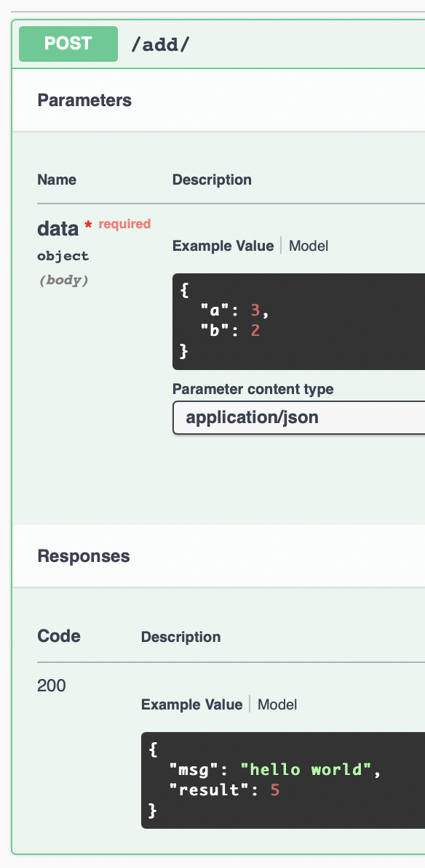This screenshot has width=425, height=868.
Task: Click the result value 5 in response
Action: pyautogui.click(x=275, y=790)
